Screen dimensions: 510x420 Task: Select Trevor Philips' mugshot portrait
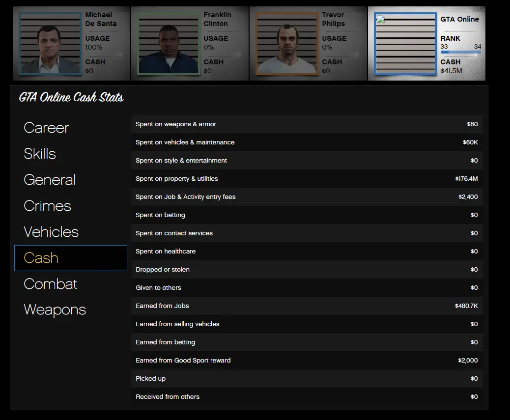287,44
